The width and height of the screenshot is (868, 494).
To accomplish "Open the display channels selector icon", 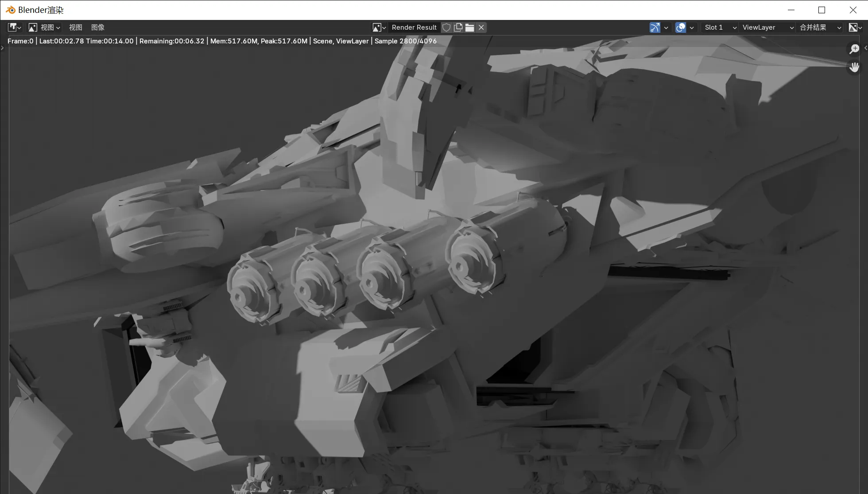I will (x=855, y=27).
